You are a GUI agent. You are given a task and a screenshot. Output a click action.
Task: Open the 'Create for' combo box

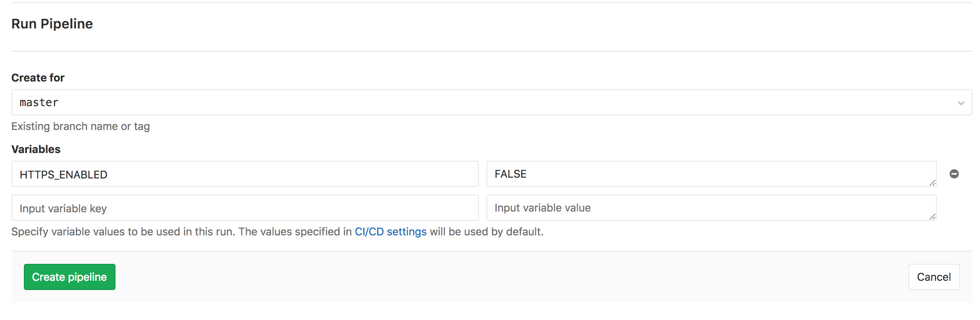point(489,102)
